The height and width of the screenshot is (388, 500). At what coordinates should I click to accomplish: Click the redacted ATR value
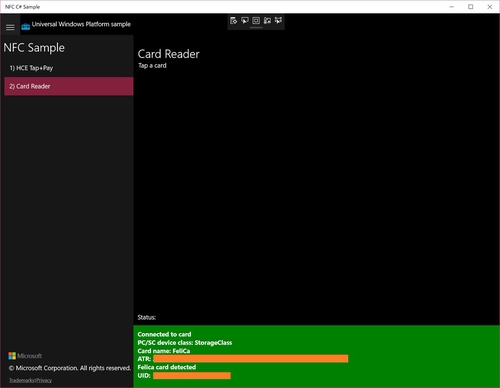click(x=251, y=359)
